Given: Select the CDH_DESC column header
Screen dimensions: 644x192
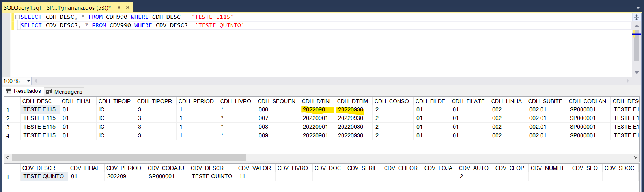Looking at the screenshot, I should tap(40, 101).
